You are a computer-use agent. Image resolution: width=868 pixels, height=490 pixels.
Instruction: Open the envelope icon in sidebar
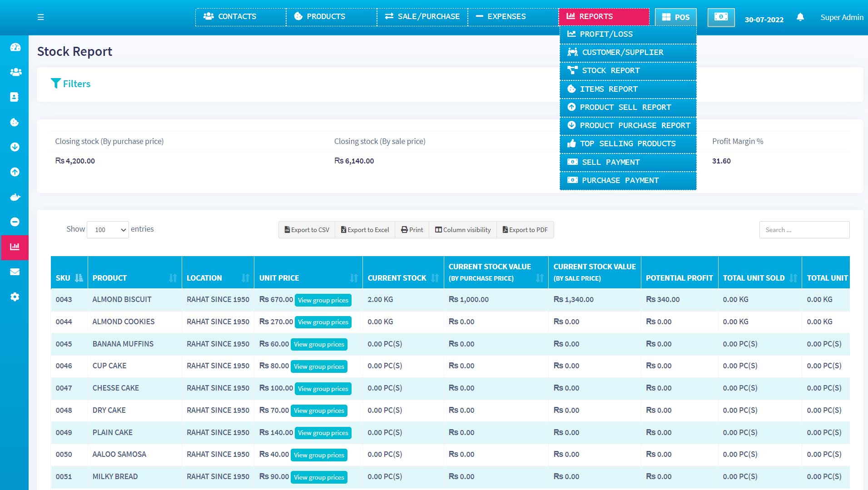15,272
